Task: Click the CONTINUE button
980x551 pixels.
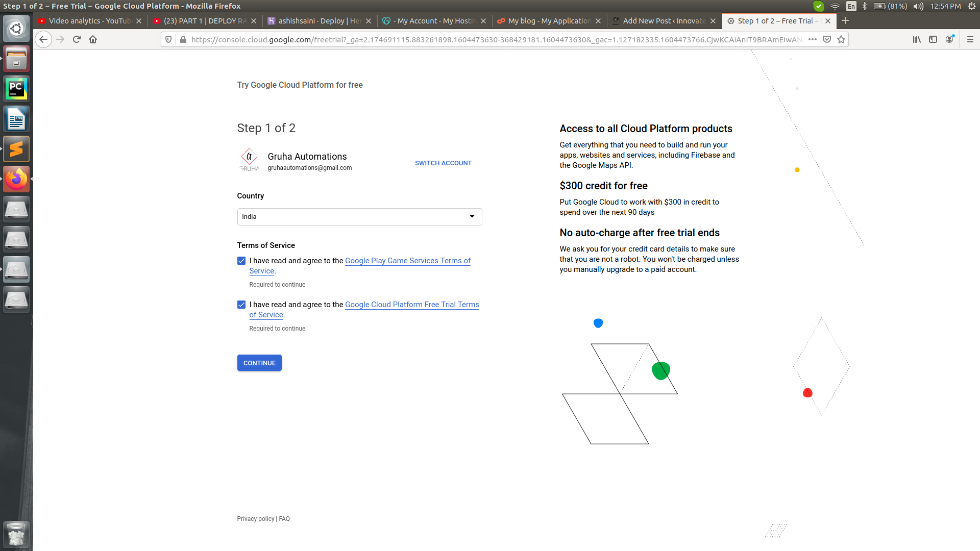Action: point(259,363)
